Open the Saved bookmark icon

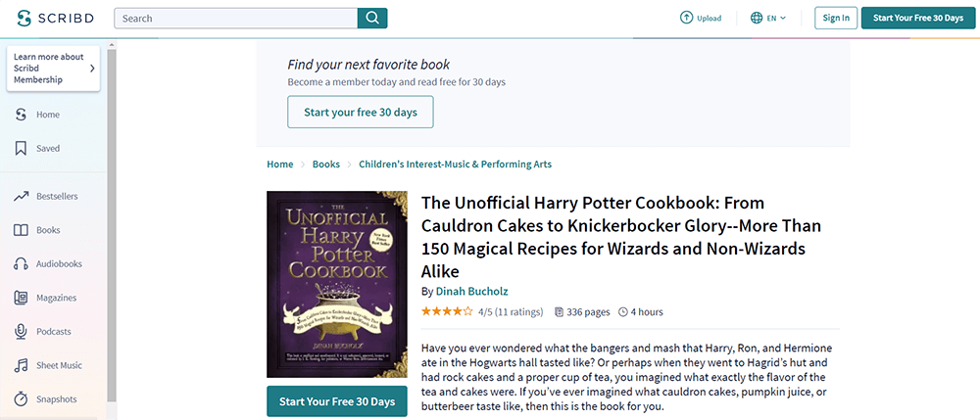[21, 149]
